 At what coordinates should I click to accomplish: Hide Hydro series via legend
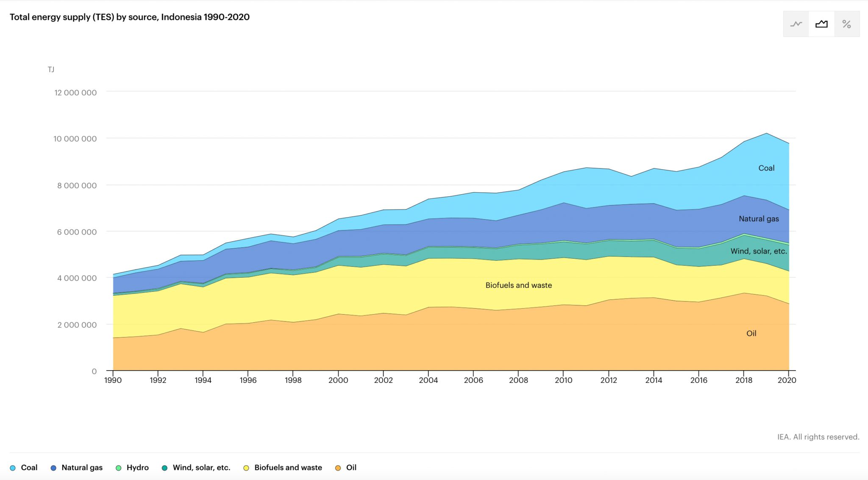point(137,467)
